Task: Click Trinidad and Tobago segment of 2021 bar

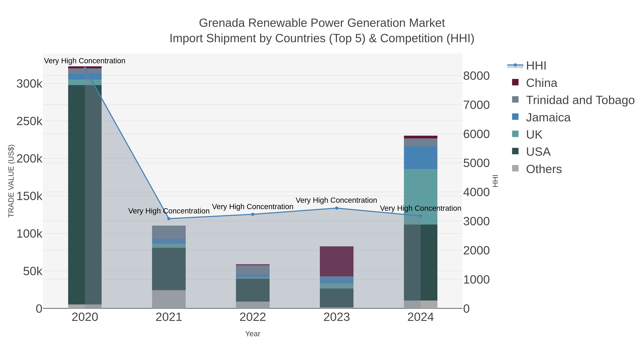Action: pyautogui.click(x=169, y=232)
